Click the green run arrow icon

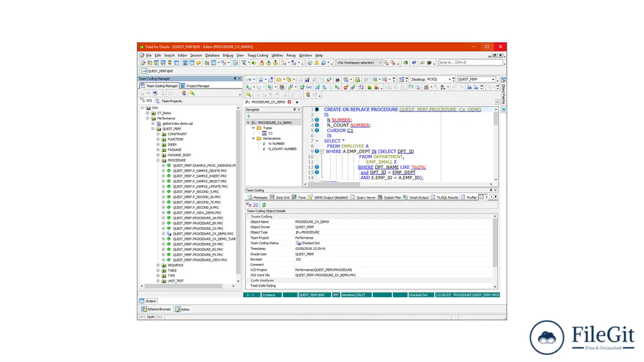pos(249,87)
